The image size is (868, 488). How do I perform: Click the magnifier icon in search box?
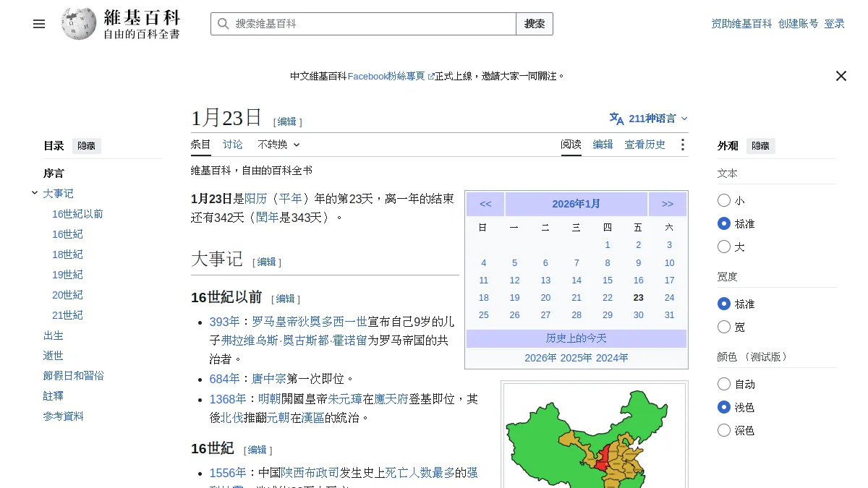(224, 24)
